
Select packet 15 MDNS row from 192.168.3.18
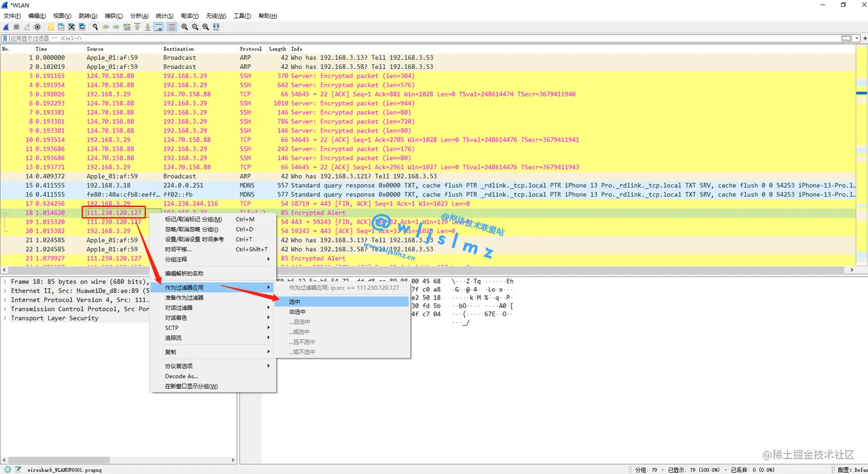[428, 186]
